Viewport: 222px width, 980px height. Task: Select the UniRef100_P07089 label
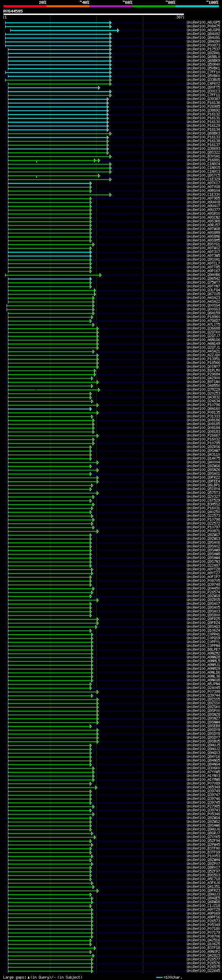[x=203, y=783]
